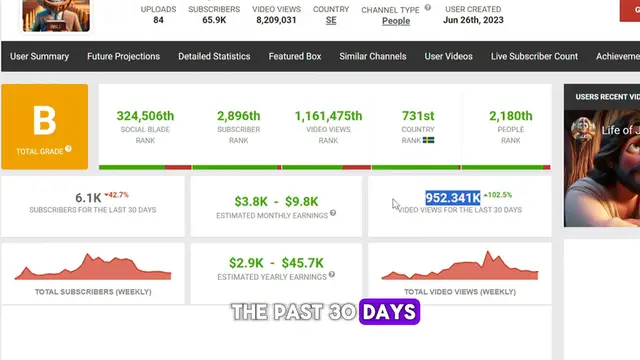Click the 6.1K subscribers value
The image size is (640, 360).
pyautogui.click(x=88, y=198)
